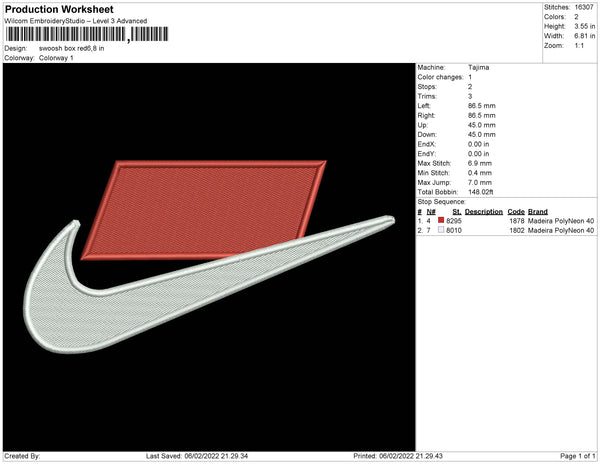This screenshot has width=600, height=464.
Task: Click the 'Brand' column header
Action: [538, 212]
